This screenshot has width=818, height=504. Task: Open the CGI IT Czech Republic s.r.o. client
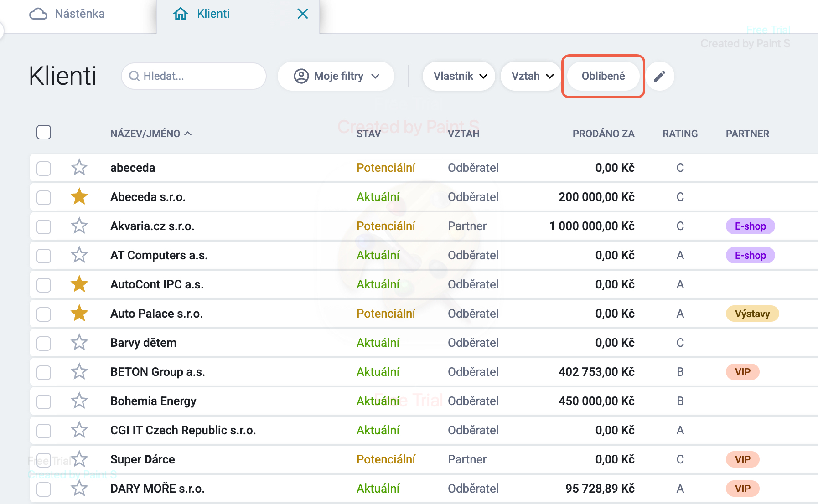[183, 430]
